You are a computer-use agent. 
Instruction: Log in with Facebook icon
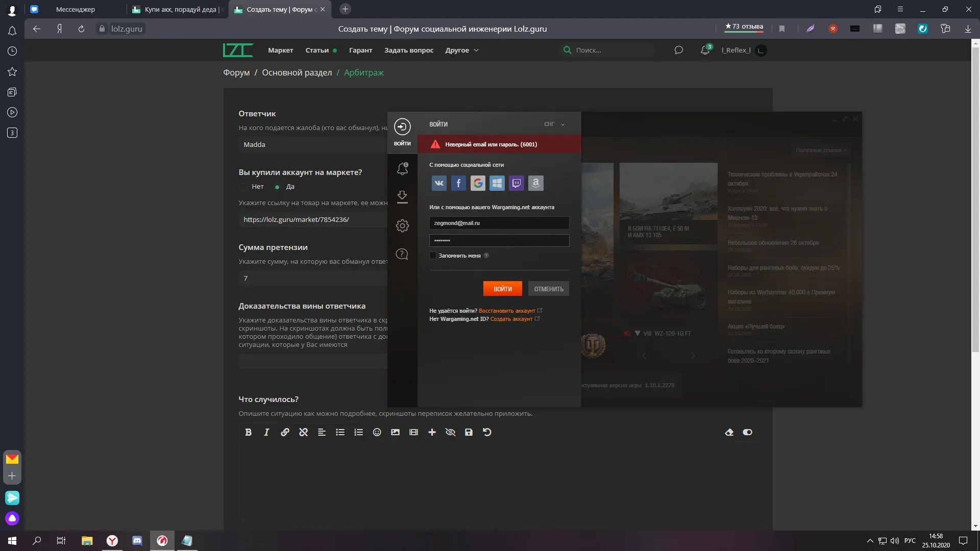pyautogui.click(x=458, y=183)
